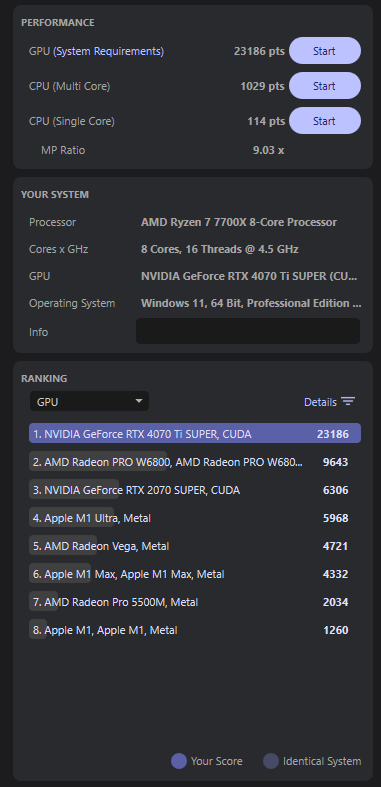Click the NVIDIA GeForce GPU system value
The image size is (381, 787).
click(x=249, y=276)
